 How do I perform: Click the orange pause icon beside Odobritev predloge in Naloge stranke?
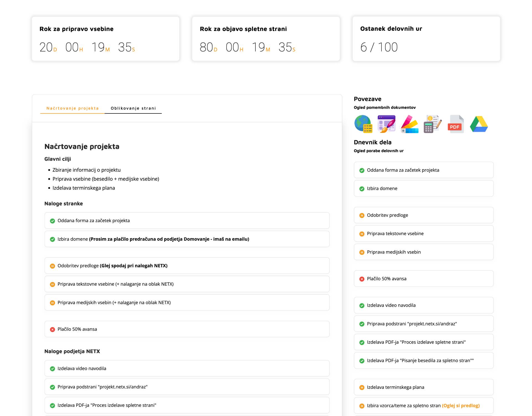pos(52,266)
